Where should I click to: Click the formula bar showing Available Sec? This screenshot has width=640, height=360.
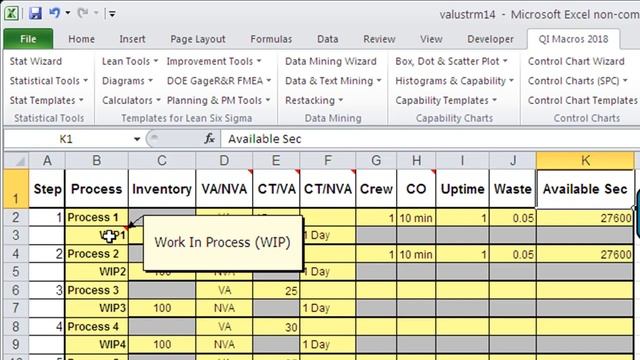pyautogui.click(x=430, y=139)
